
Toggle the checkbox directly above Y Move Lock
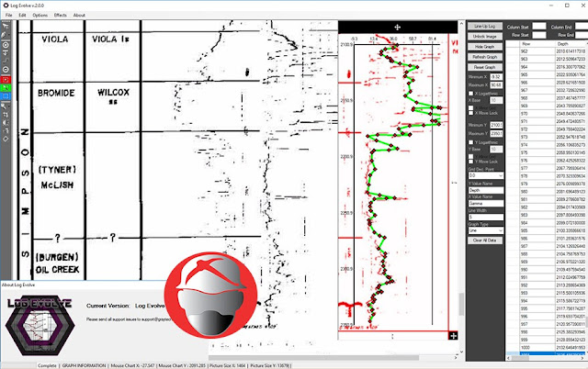pos(470,156)
